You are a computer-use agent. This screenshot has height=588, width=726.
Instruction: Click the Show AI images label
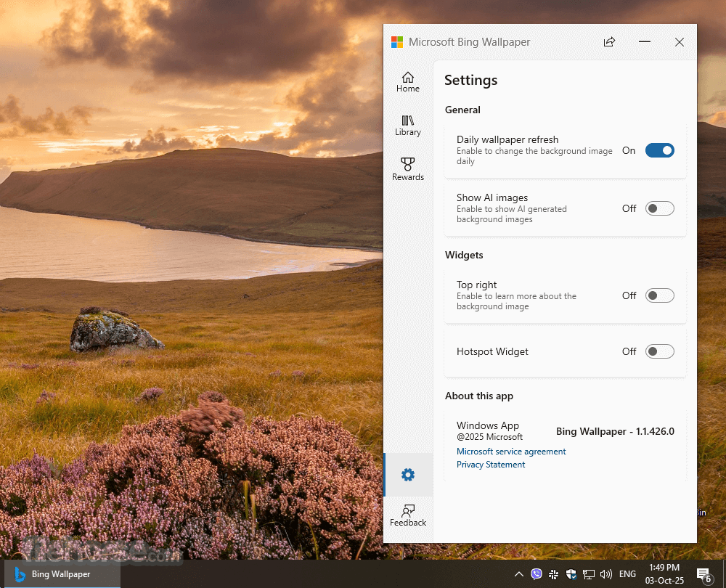click(x=492, y=197)
